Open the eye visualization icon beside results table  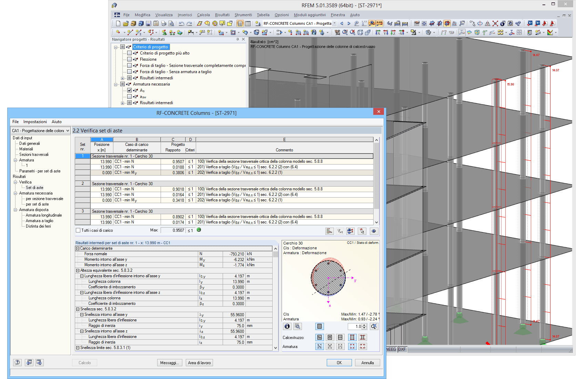(x=374, y=231)
